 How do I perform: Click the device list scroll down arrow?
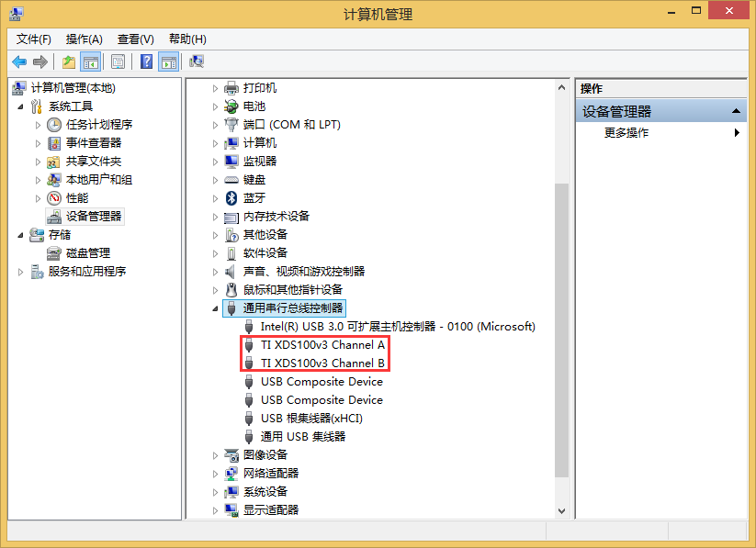click(561, 510)
